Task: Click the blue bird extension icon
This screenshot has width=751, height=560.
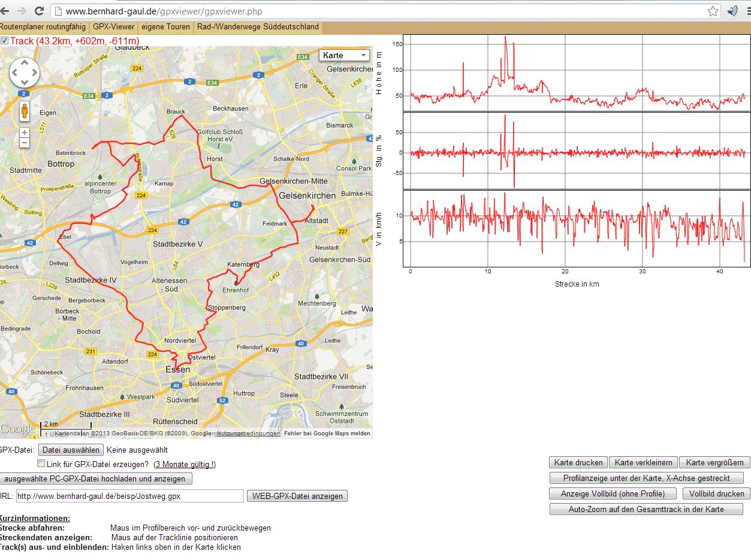Action: (732, 11)
